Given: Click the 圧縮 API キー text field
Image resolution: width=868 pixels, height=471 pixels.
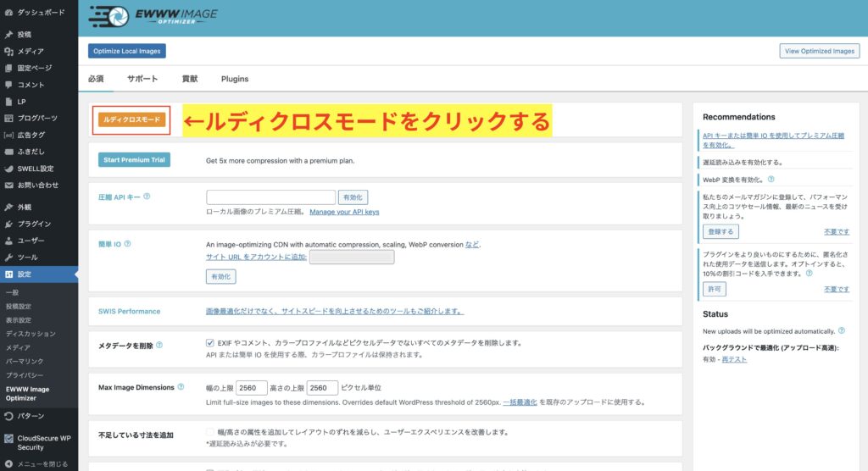Looking at the screenshot, I should click(270, 197).
